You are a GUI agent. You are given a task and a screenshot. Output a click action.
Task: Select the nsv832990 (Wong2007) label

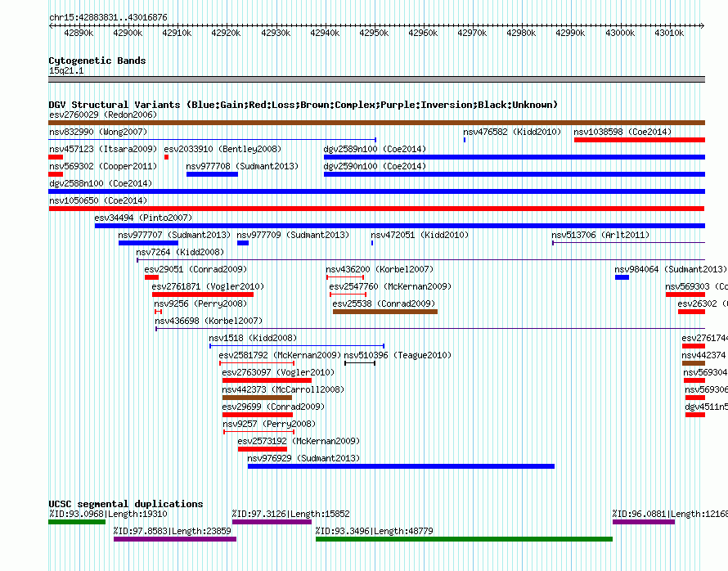[x=98, y=132]
